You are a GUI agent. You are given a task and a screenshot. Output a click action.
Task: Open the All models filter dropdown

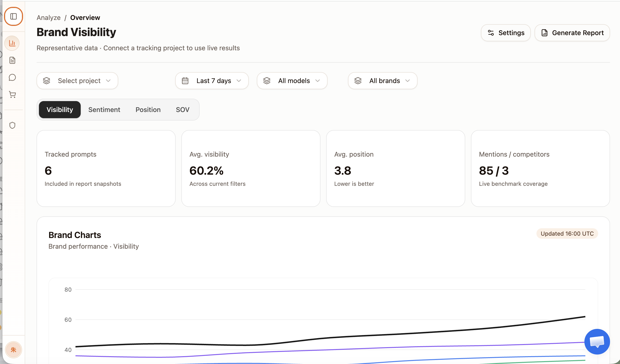click(x=292, y=81)
